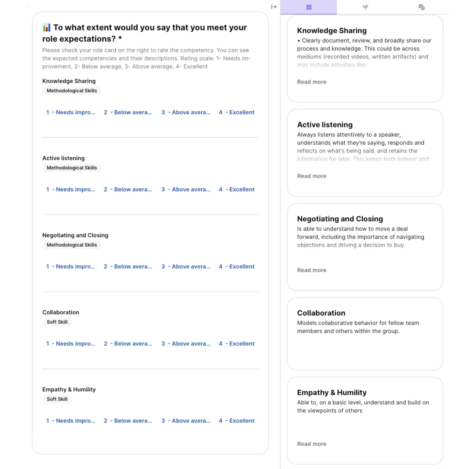Click the Collaboration role card heading
Viewport: 476px width, 469px height.
click(321, 313)
